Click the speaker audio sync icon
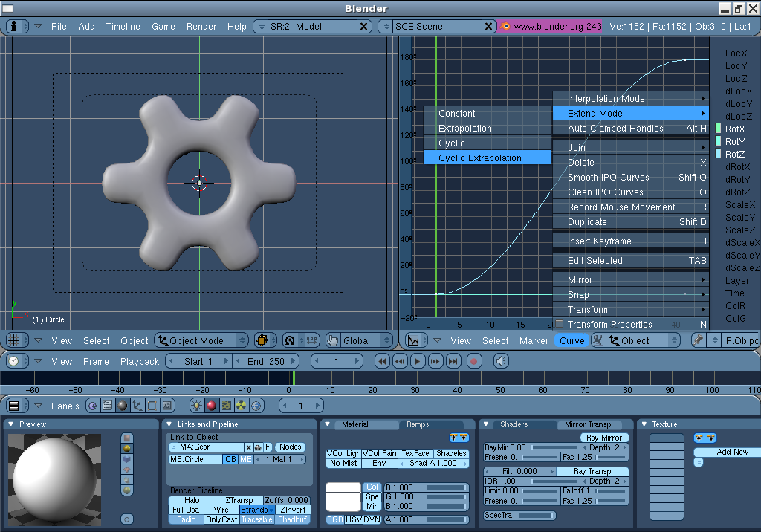 pyautogui.click(x=501, y=361)
